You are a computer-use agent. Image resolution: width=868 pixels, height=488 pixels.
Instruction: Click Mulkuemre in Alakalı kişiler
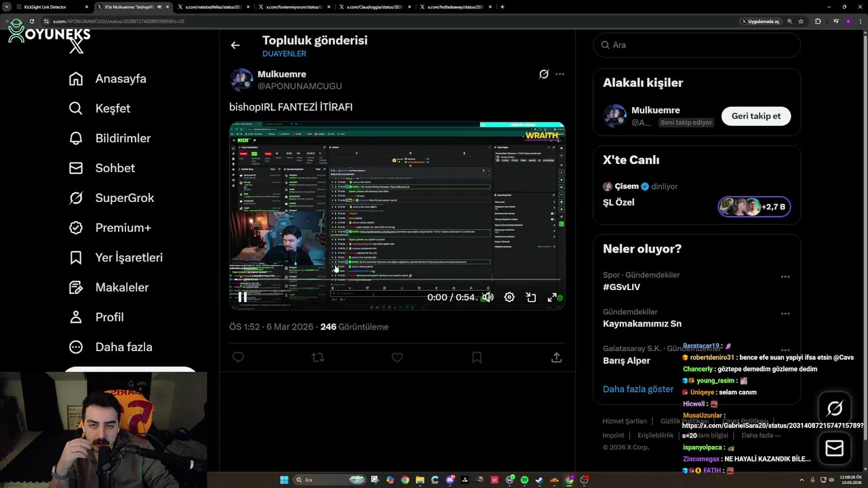click(656, 110)
